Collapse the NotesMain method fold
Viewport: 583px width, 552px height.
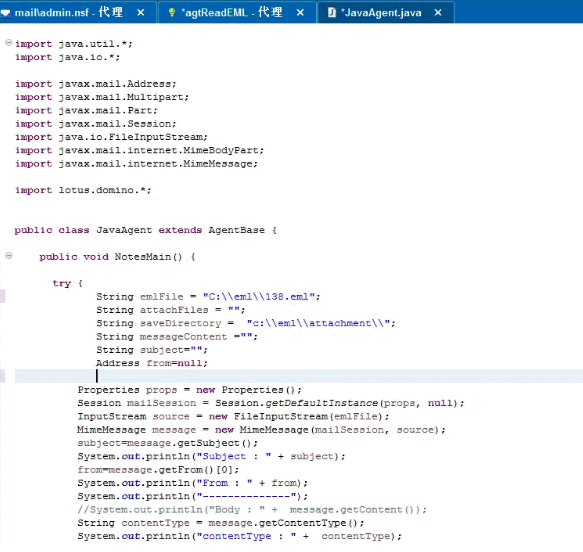[9, 256]
